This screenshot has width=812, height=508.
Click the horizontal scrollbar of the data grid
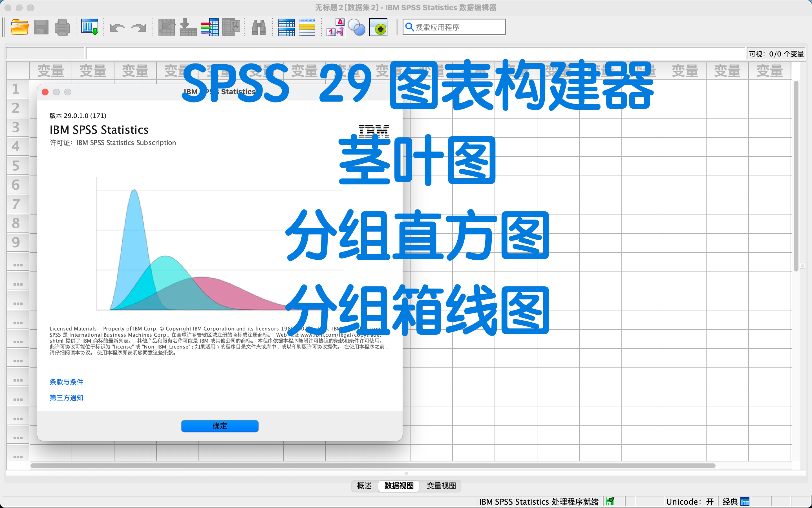(372, 465)
